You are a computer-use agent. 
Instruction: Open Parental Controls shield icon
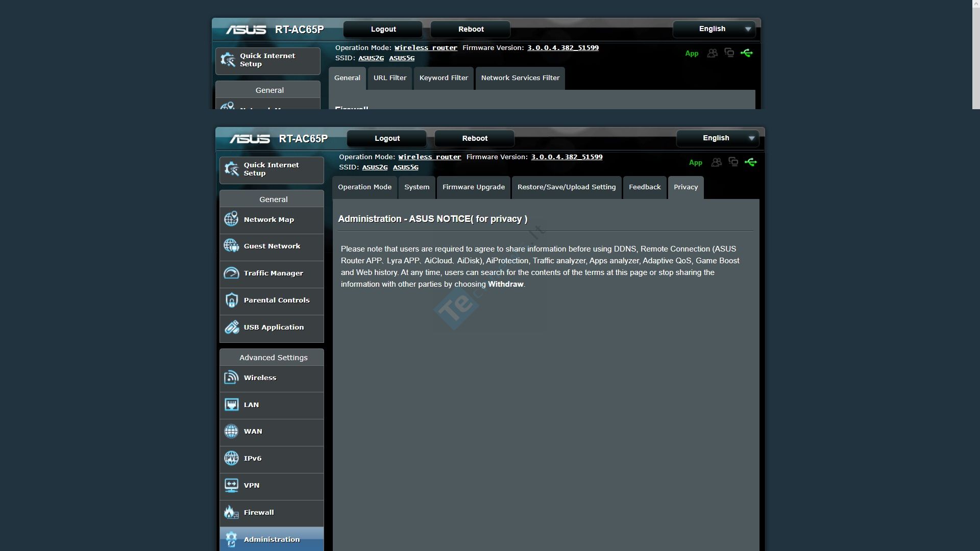(x=231, y=300)
